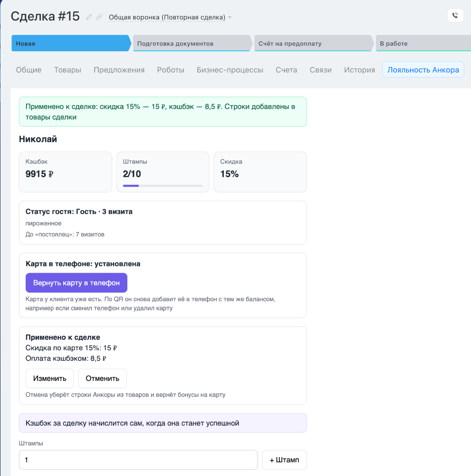
Task: Add a stamp with + Штамп button
Action: tap(284, 460)
